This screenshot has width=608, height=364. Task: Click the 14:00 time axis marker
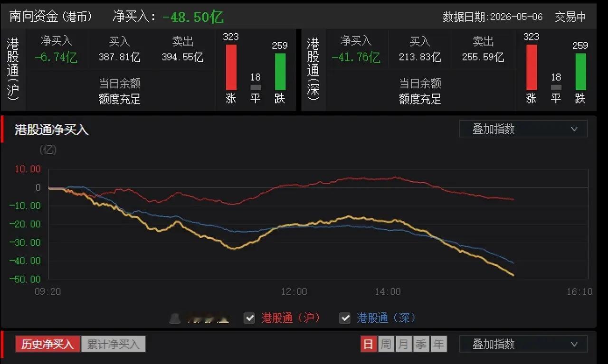click(x=388, y=291)
